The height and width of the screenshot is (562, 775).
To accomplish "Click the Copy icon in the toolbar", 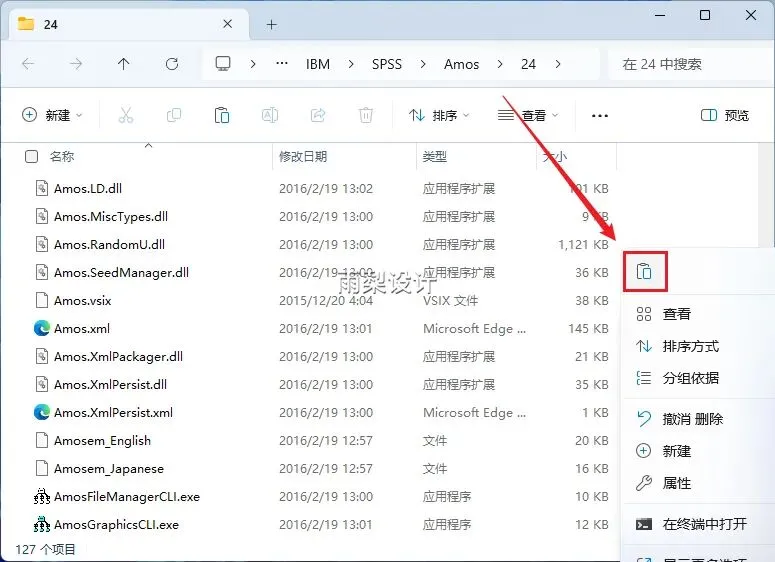I will tap(173, 115).
